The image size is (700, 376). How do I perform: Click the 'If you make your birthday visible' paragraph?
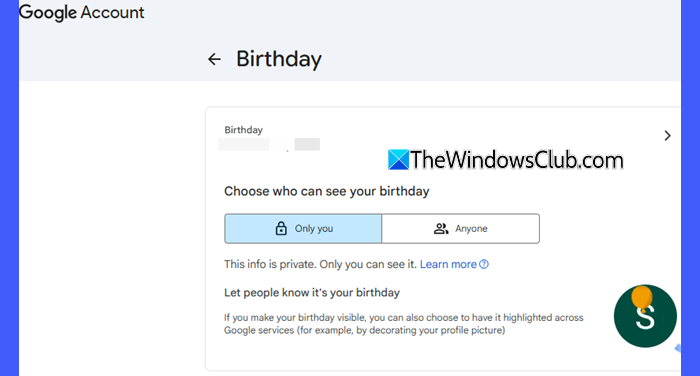[404, 324]
